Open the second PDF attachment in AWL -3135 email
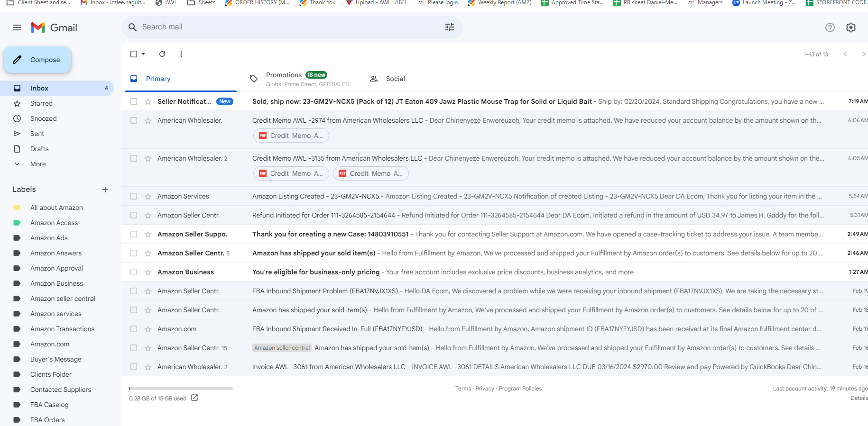The height and width of the screenshot is (426, 868). coord(371,173)
